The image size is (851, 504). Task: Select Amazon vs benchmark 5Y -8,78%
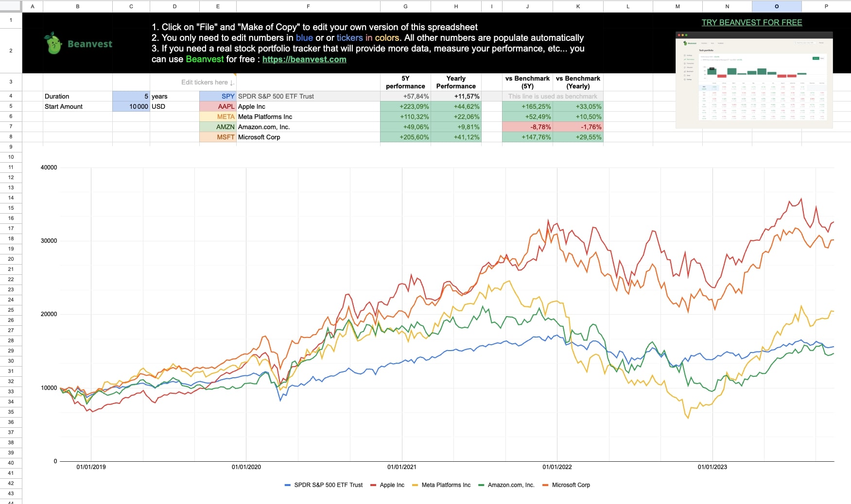(x=527, y=127)
